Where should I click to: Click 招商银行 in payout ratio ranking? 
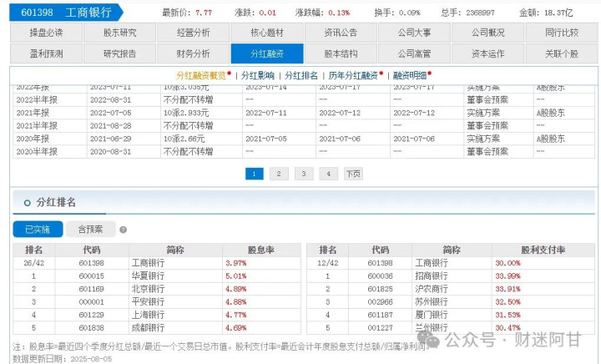(x=432, y=276)
